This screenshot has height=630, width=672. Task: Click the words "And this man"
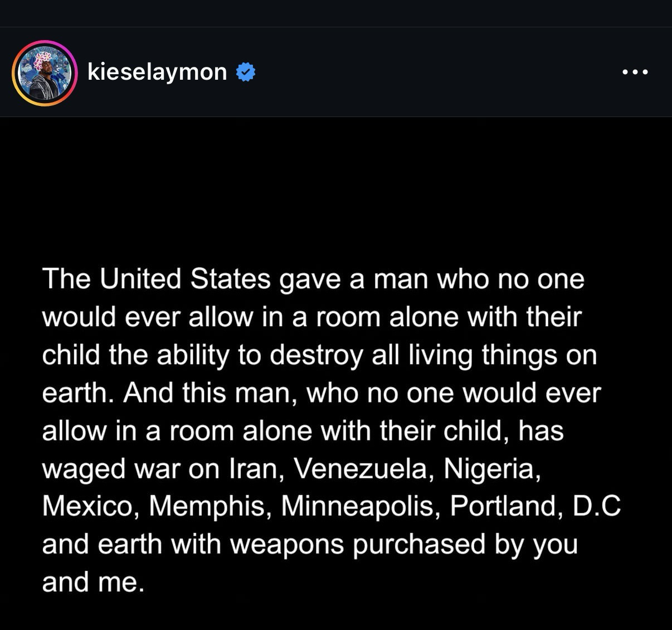pos(209,392)
